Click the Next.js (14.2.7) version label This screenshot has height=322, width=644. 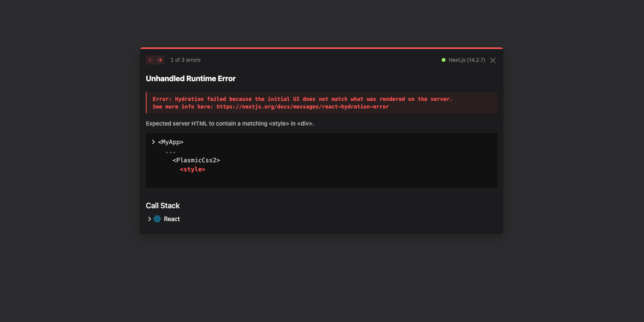click(466, 60)
